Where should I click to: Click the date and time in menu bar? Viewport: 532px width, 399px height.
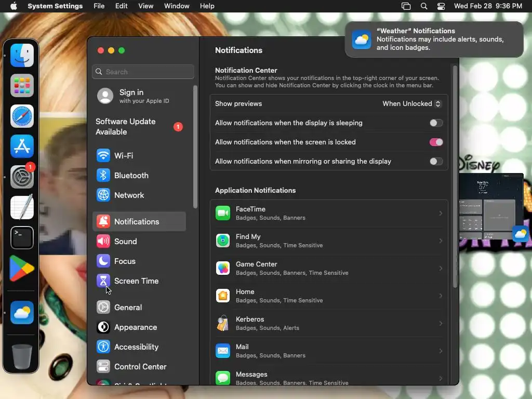(488, 6)
